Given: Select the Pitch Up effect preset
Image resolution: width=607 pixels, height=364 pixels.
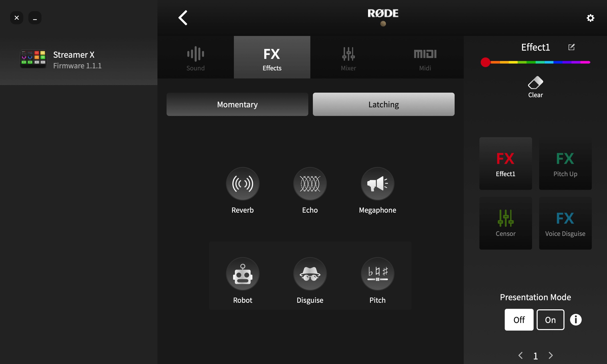Looking at the screenshot, I should [x=565, y=163].
